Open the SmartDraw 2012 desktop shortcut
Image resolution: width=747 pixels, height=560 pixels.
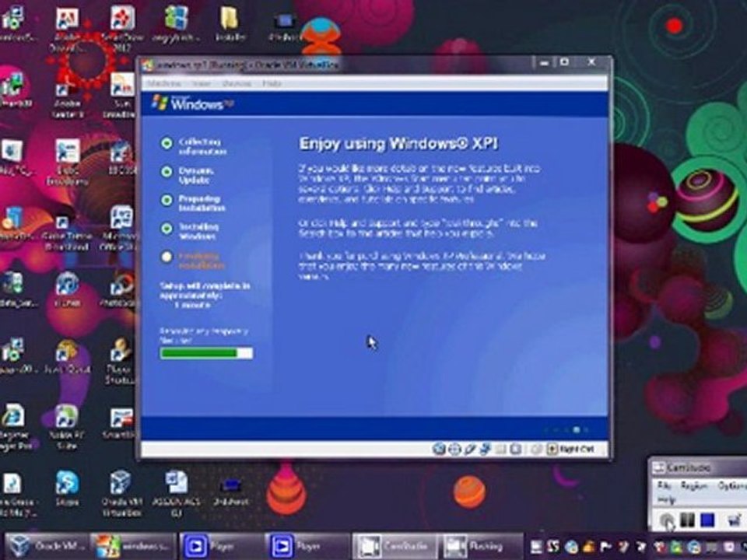[x=122, y=28]
